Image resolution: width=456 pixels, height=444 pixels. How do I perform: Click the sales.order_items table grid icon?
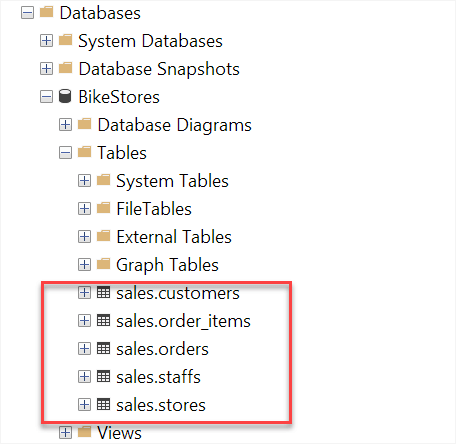coord(103,321)
